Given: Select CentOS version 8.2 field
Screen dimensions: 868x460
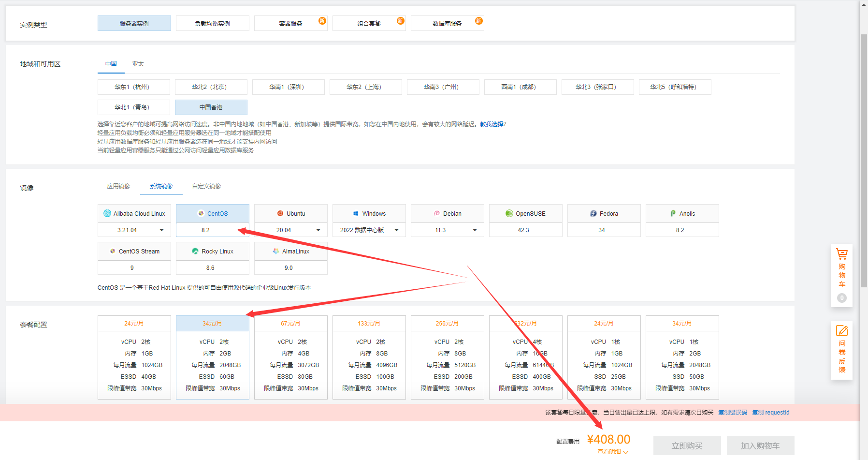Looking at the screenshot, I should (213, 230).
